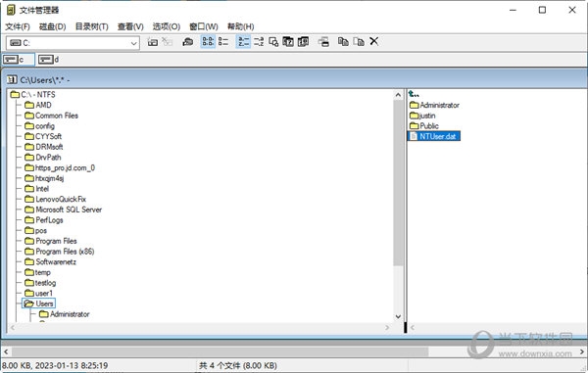Open the 目录树(T) menu
This screenshot has width=588, height=373.
[x=92, y=26]
